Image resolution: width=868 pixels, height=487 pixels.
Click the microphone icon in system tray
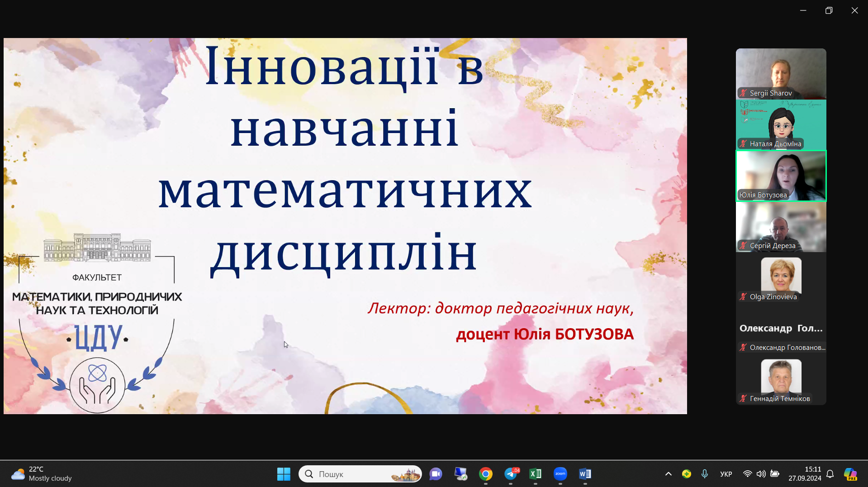[x=705, y=474]
